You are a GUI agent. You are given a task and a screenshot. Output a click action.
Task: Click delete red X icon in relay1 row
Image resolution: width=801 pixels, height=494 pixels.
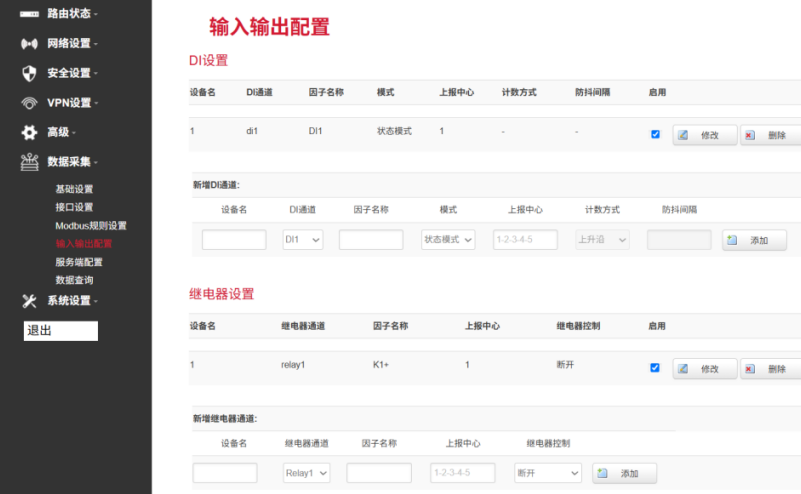tap(749, 369)
